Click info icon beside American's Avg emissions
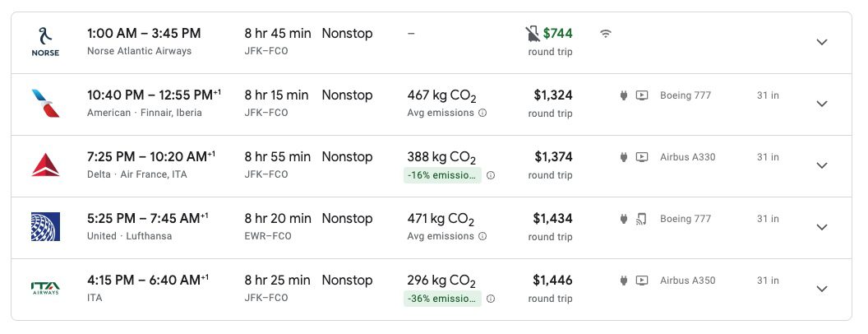 (482, 113)
